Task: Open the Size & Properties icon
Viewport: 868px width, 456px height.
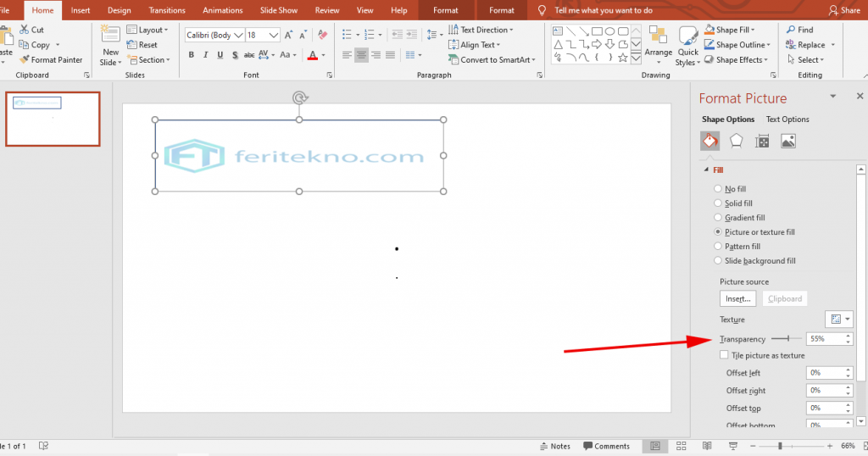Action: point(762,142)
